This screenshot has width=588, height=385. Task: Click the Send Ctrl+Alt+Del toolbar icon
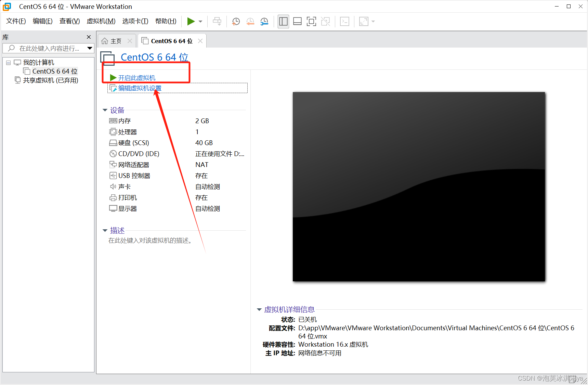click(x=217, y=22)
